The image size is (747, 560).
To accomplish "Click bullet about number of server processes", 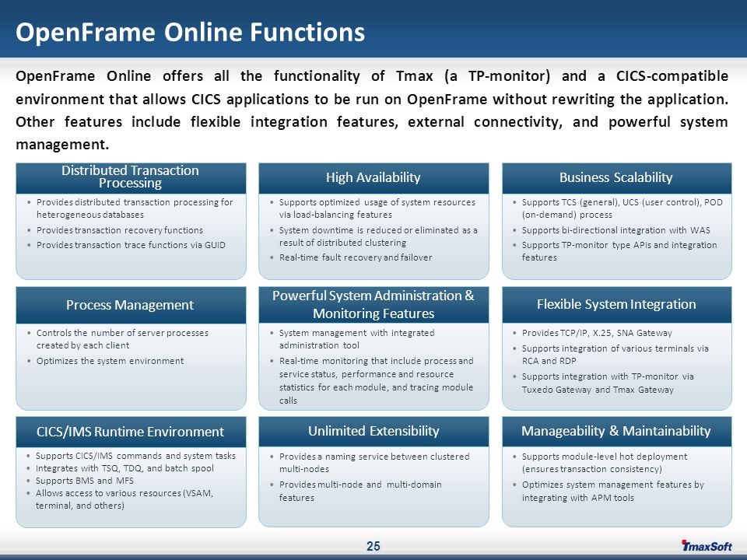I will [x=122, y=338].
